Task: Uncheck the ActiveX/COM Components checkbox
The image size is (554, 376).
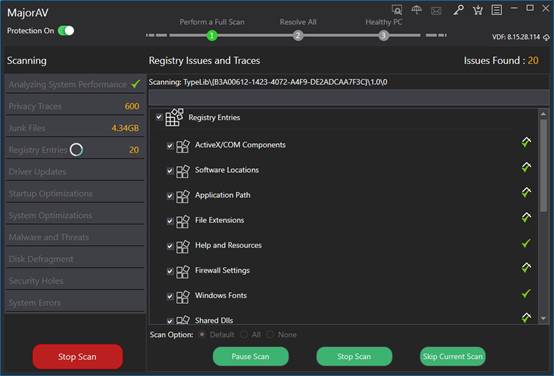Action: [x=170, y=146]
